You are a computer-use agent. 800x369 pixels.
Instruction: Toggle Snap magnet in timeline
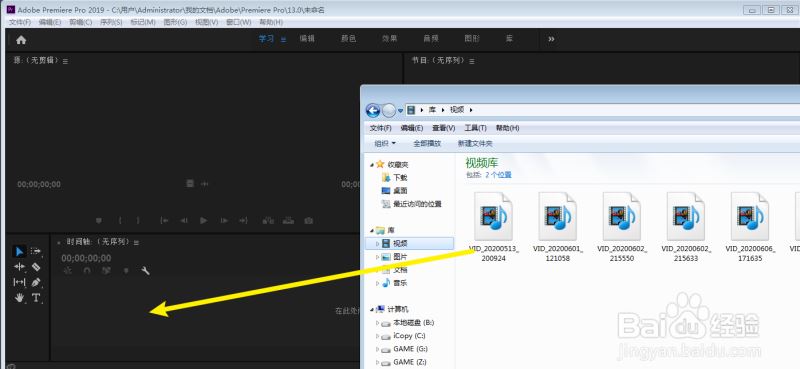87,271
